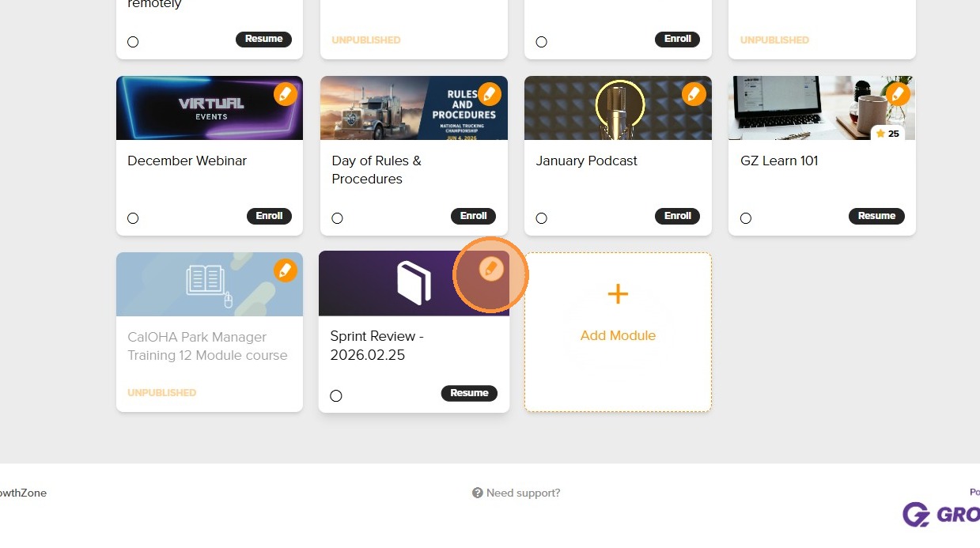
Task: Edit the GZ Learn 101 module
Action: click(898, 95)
